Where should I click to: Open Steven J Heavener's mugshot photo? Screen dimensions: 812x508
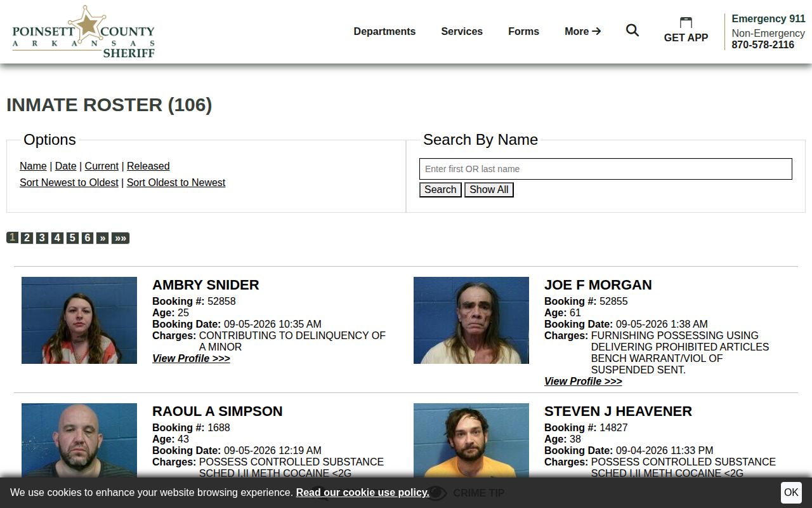tap(471, 440)
